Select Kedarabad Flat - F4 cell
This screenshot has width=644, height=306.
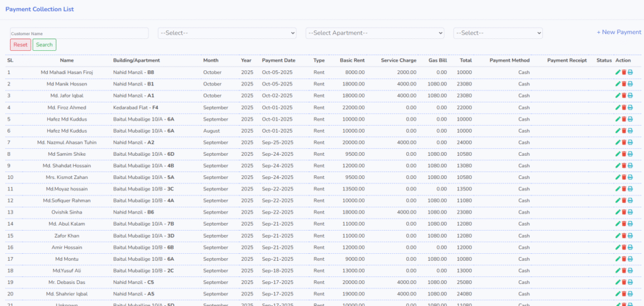click(x=136, y=107)
